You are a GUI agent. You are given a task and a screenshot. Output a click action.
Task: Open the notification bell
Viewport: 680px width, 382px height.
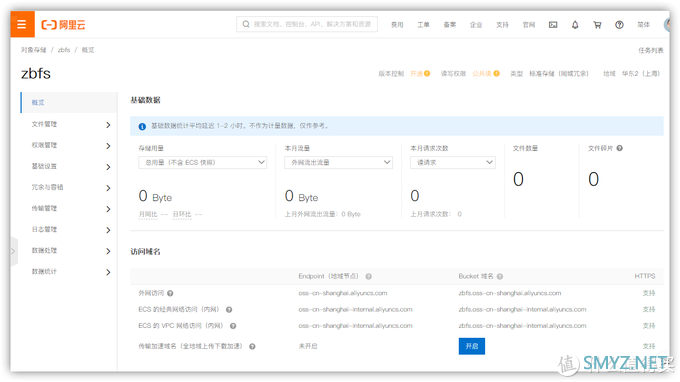click(x=575, y=25)
